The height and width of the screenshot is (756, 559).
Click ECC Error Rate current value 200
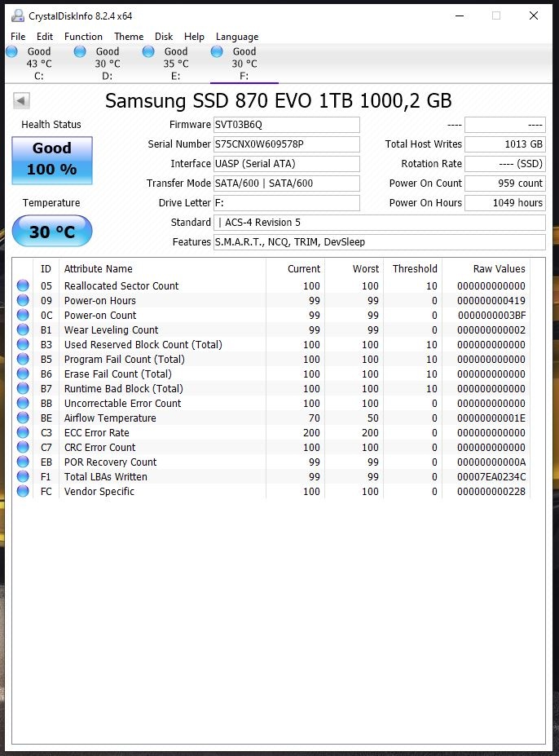click(311, 432)
